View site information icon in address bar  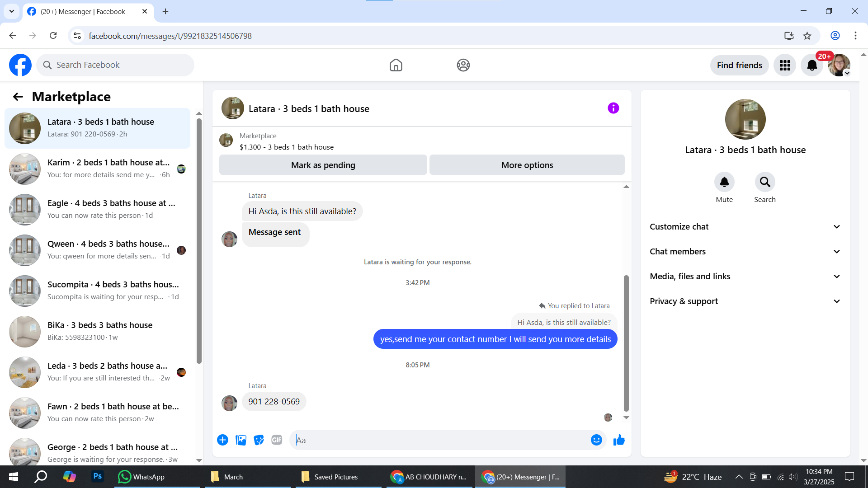[x=77, y=36]
